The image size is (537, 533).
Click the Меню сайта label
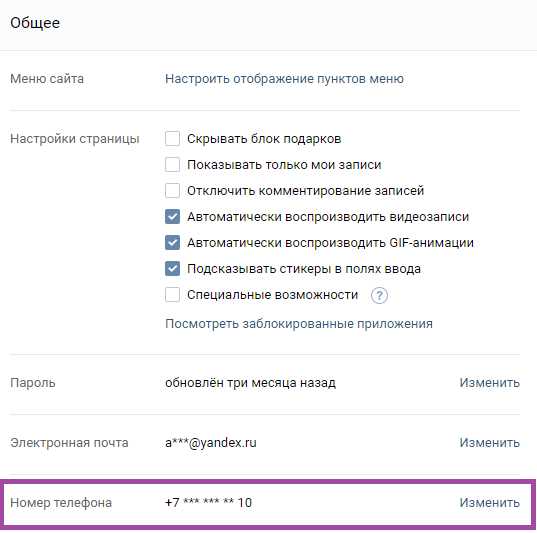point(47,79)
